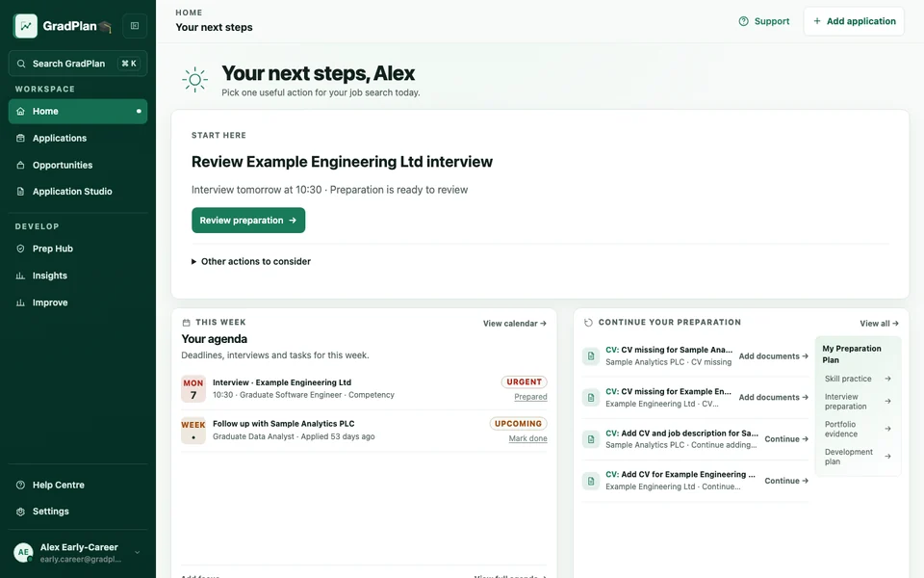Click the calendar icon next to This Week
This screenshot has height=578, width=924.
pyautogui.click(x=186, y=323)
